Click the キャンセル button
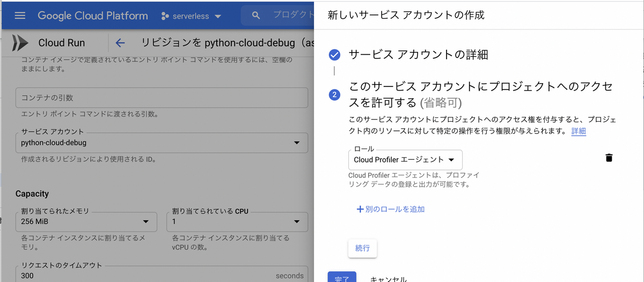Image resolution: width=644 pixels, height=282 pixels. (x=389, y=279)
